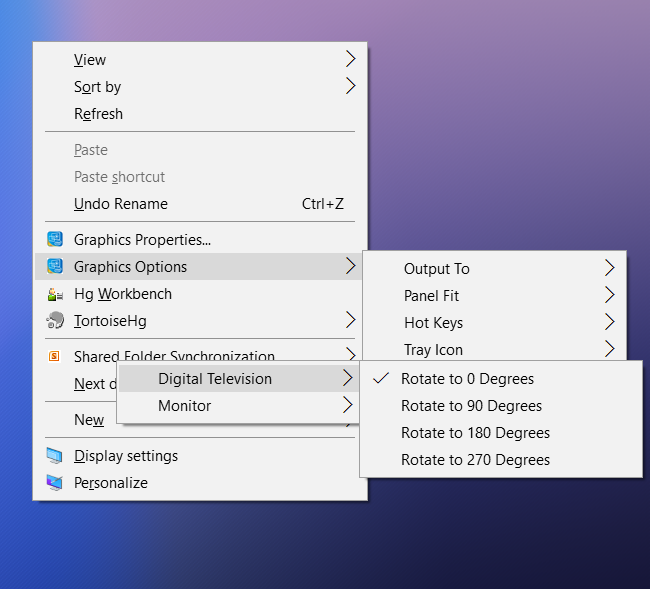
Task: Expand the View submenu arrow
Action: (x=350, y=59)
